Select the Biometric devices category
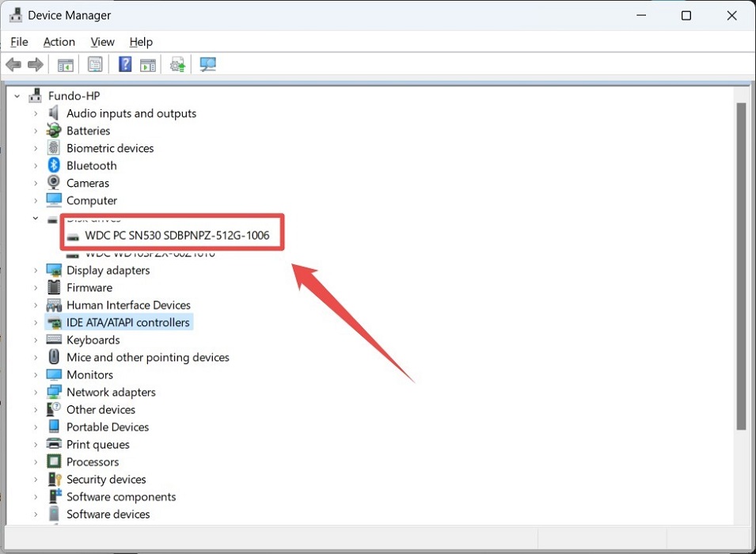Screen dimensions: 756x554 (x=110, y=148)
